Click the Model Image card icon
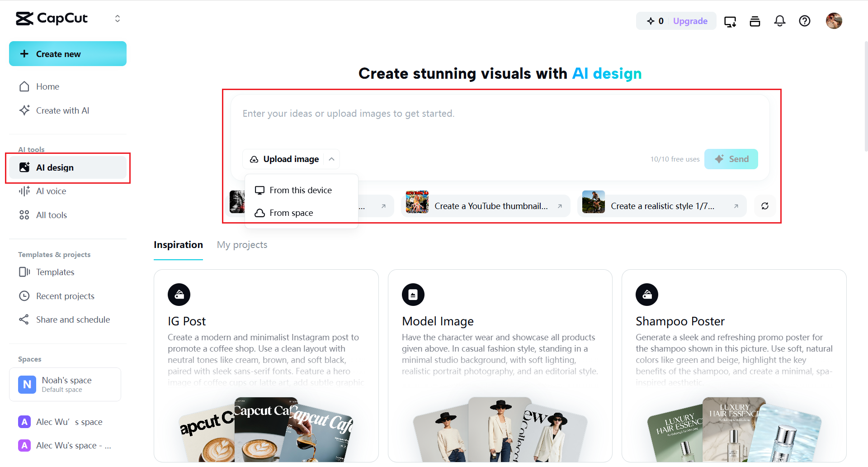Viewport: 868px width, 467px height. coord(413,295)
